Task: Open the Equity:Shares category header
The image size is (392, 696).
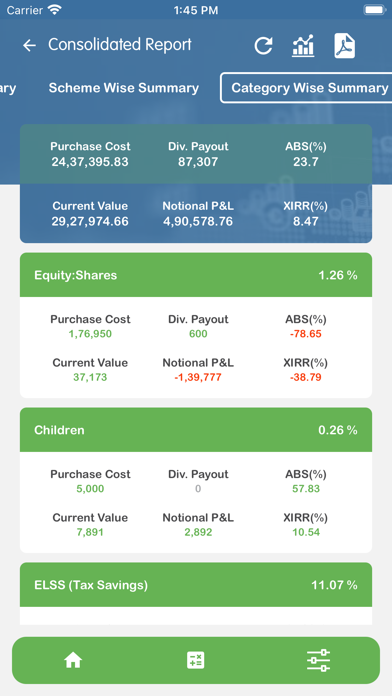Action: pos(196,275)
